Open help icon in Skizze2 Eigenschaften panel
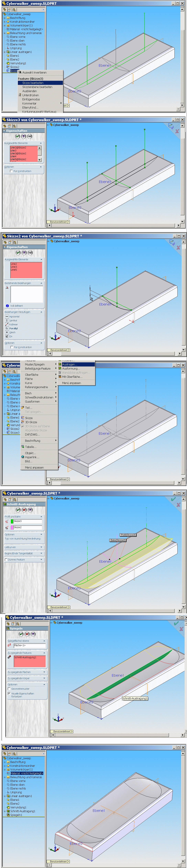Image resolution: width=187 pixels, height=868 pixels. 24,252
